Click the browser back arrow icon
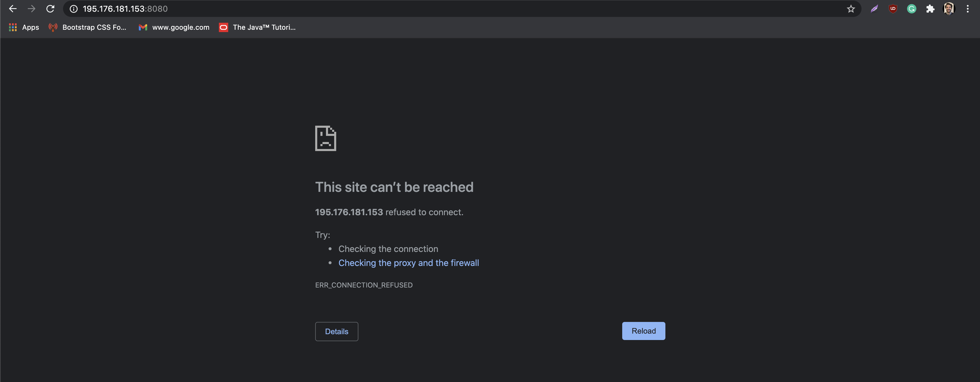980x382 pixels. pos(13,8)
